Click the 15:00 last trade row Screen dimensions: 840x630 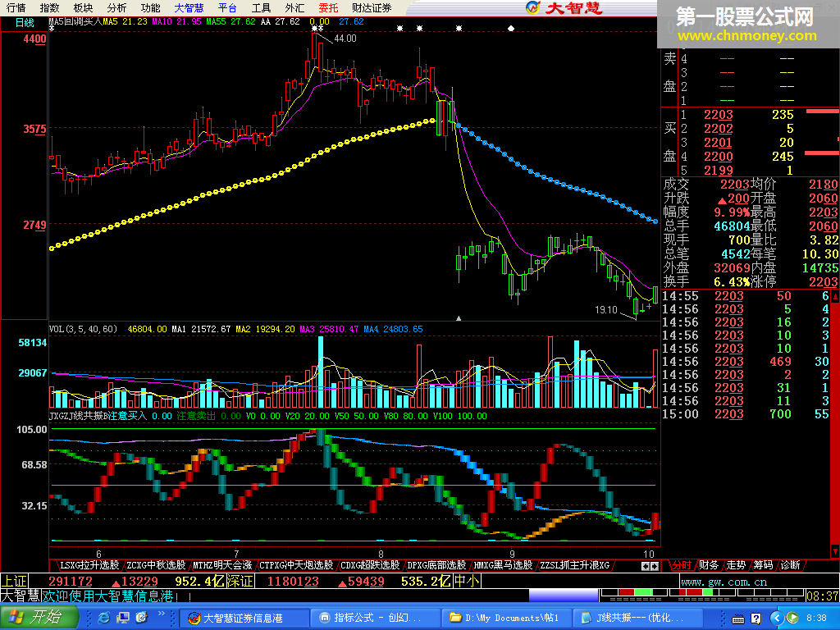point(746,414)
